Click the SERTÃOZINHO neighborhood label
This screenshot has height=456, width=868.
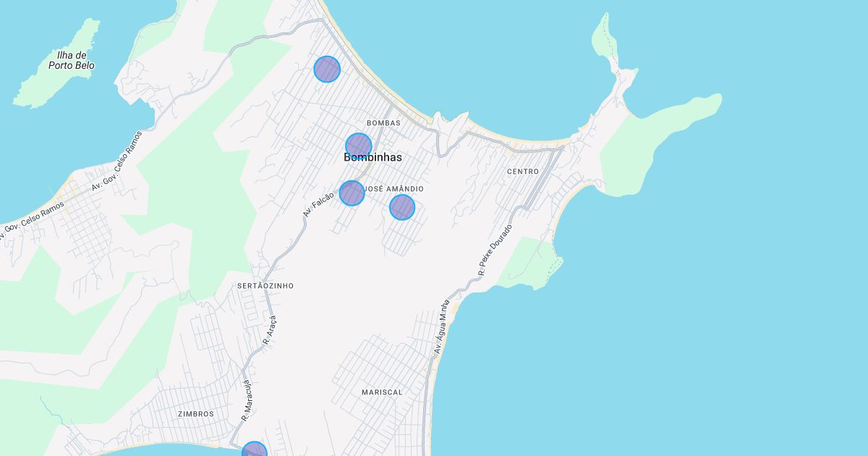(x=265, y=286)
